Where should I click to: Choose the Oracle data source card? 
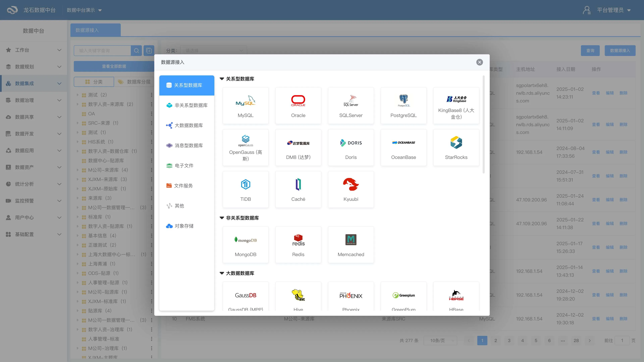tap(298, 105)
